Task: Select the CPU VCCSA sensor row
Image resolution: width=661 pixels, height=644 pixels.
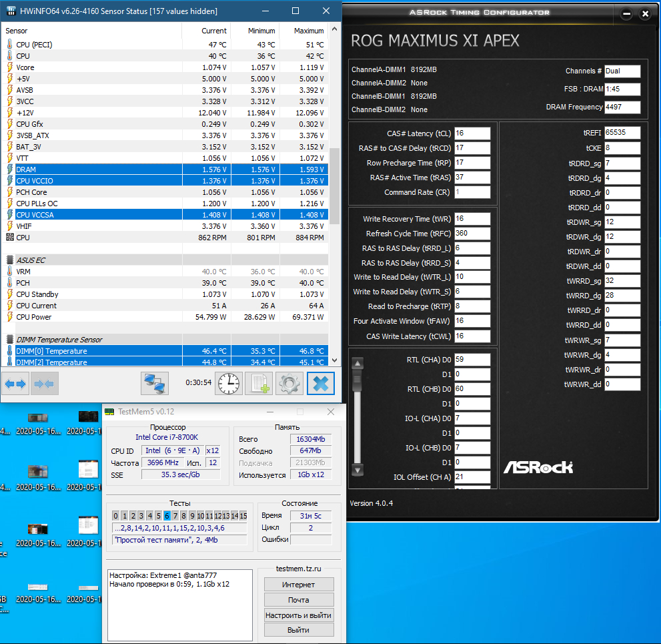Action: [165, 215]
